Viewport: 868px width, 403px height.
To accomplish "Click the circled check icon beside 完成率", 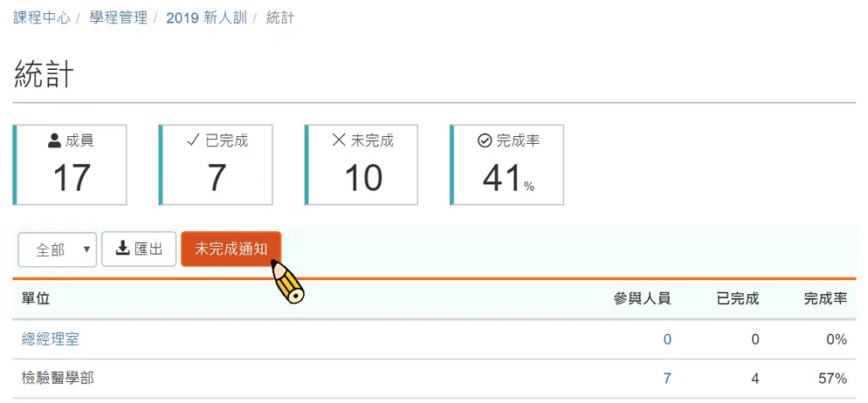I will 485,140.
